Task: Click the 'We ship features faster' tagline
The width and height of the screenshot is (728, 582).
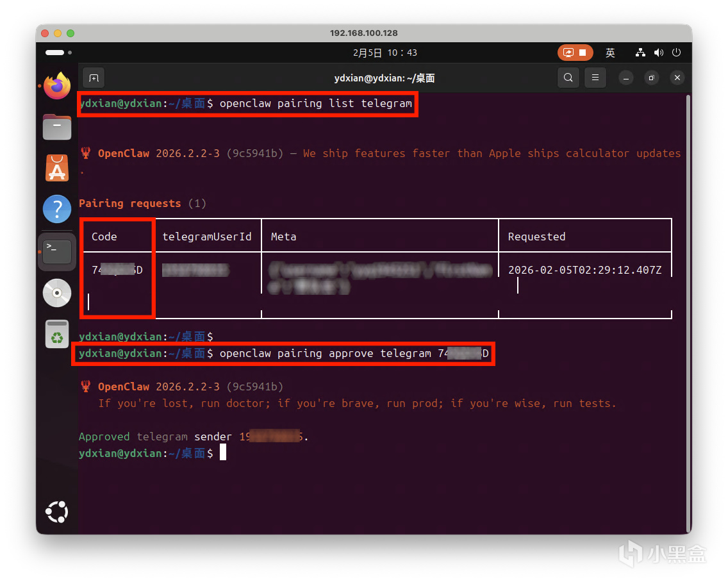Action: (492, 154)
